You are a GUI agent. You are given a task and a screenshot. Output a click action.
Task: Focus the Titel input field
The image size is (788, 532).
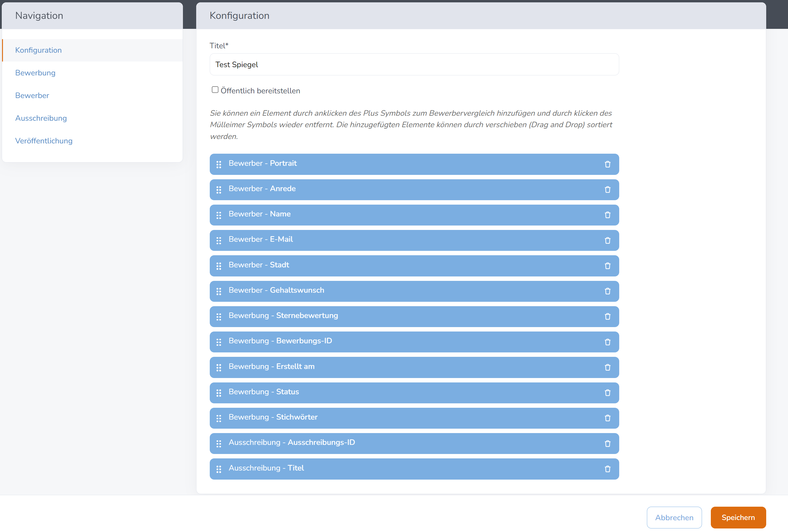point(414,64)
